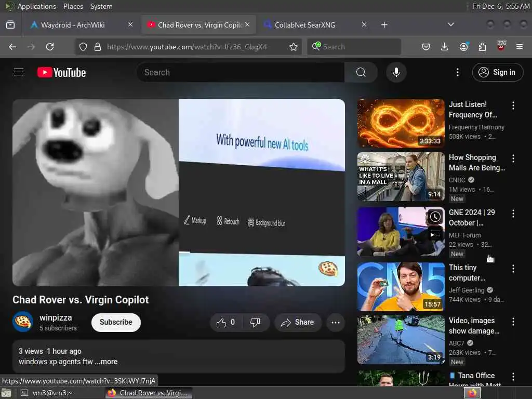Open the road damage video thumbnail
The width and height of the screenshot is (532, 399).
click(x=401, y=340)
